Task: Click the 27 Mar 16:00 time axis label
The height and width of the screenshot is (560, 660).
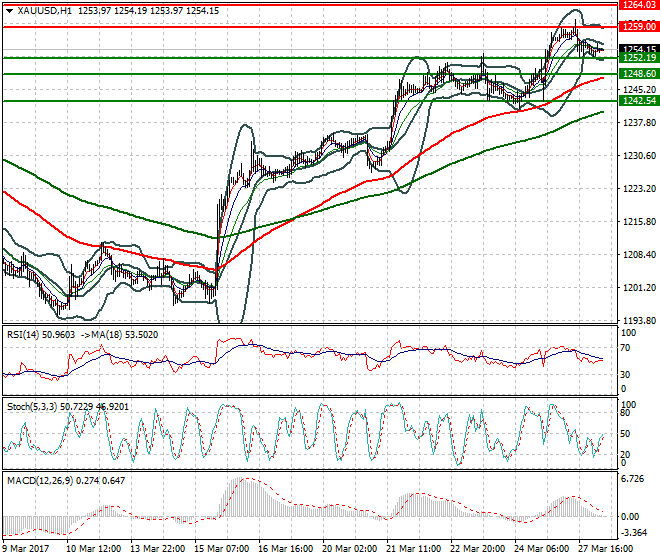Action: pos(605,549)
